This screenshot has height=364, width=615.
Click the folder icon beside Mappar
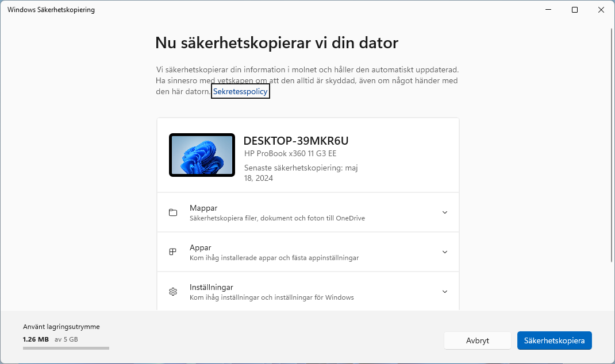point(173,212)
